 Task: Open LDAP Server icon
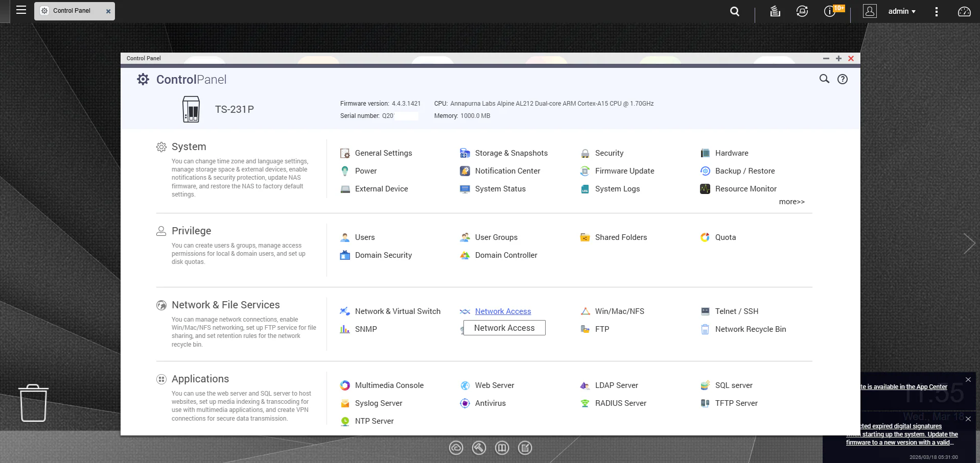pos(585,385)
